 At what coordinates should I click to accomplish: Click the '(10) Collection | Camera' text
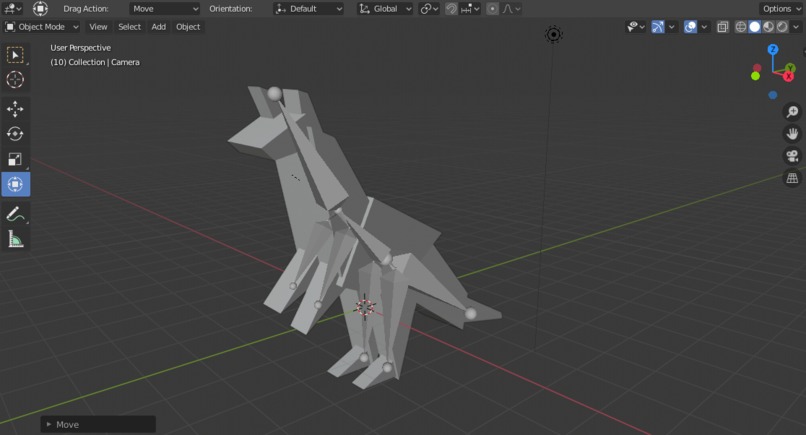95,62
